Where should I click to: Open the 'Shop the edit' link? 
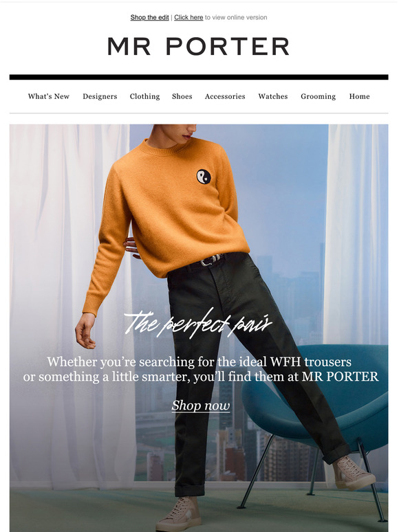tap(149, 17)
